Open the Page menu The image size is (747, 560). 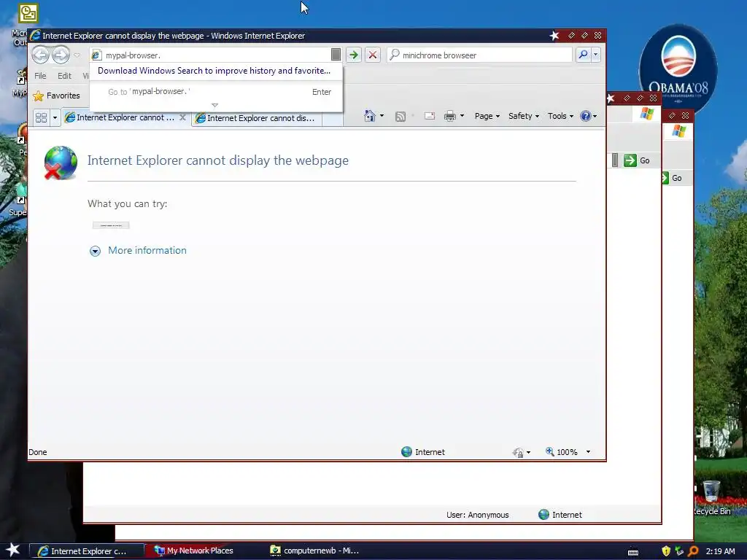487,116
